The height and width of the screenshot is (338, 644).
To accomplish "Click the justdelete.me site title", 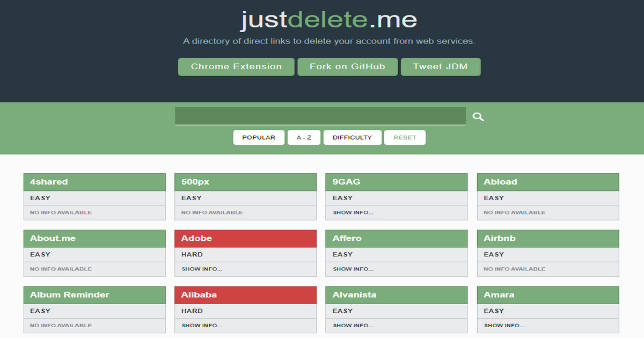I will (328, 20).
